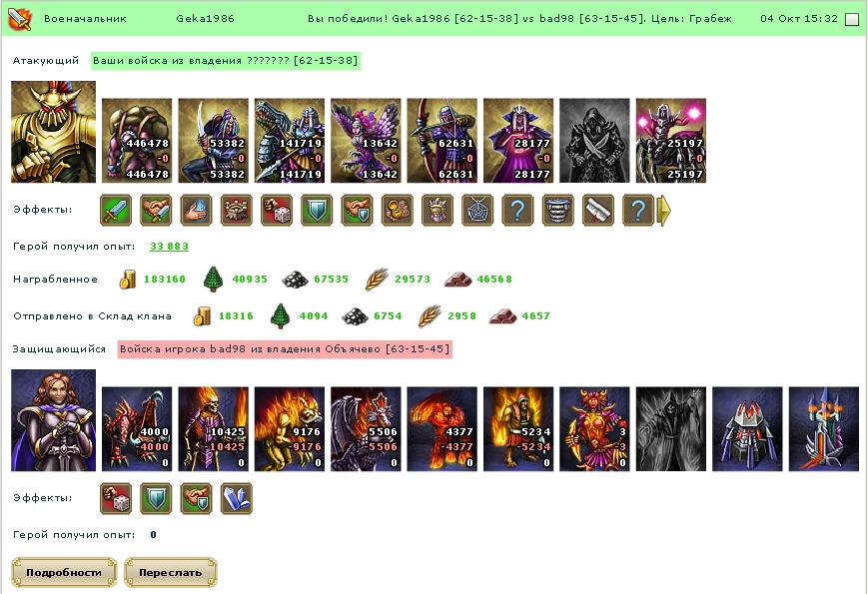
Task: Select the green sword effect icon
Action: (x=116, y=211)
